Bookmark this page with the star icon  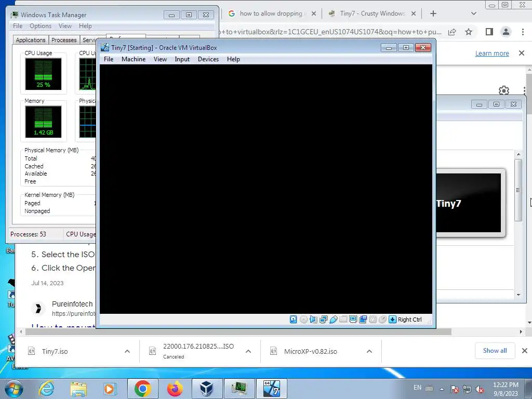coord(469,32)
